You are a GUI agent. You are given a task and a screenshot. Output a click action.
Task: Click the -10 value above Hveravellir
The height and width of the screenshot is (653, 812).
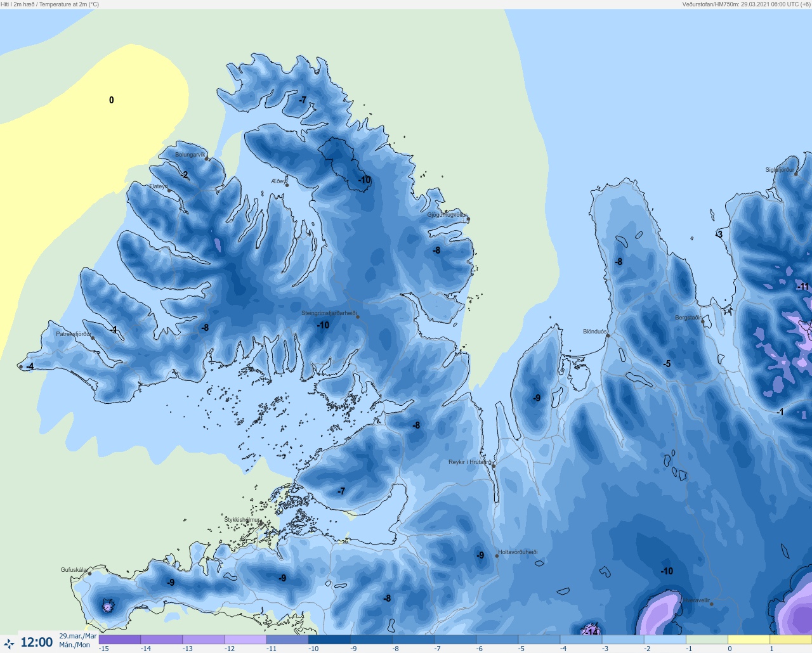click(667, 571)
